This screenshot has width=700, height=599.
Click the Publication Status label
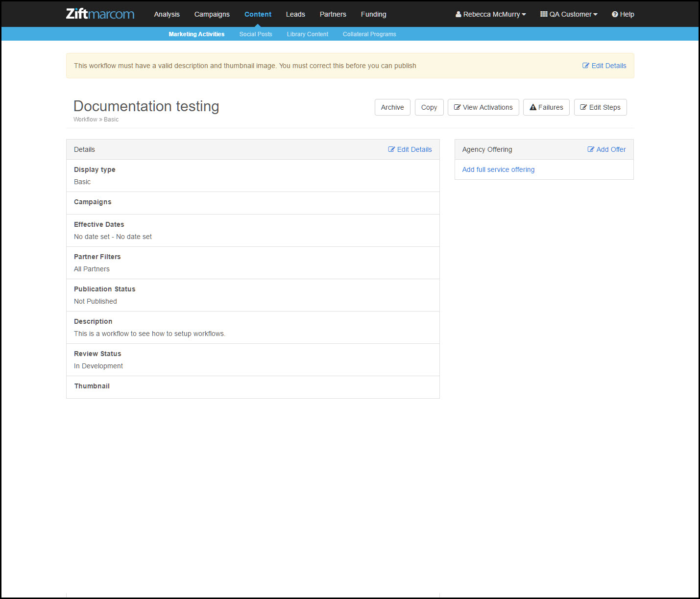pos(104,289)
